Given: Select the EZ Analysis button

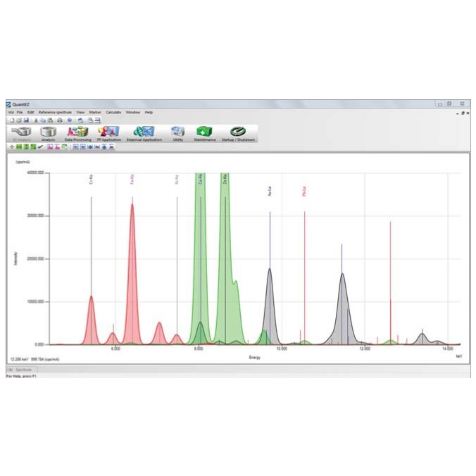Looking at the screenshot, I should 21,132.
